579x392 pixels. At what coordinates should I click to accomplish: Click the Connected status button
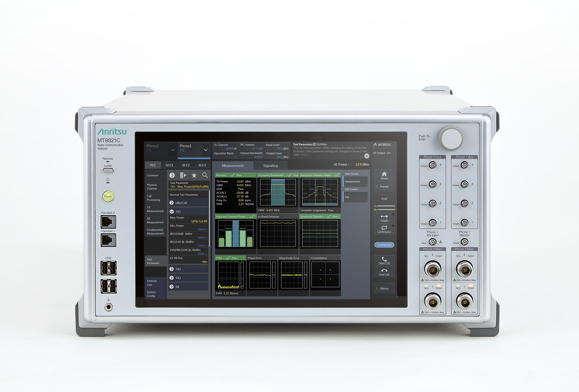coord(384,245)
